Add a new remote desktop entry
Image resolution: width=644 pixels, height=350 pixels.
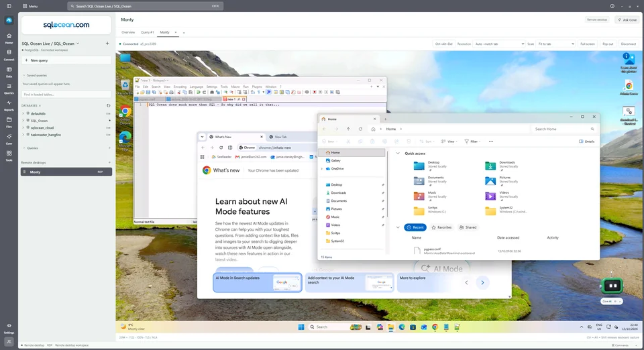click(109, 162)
